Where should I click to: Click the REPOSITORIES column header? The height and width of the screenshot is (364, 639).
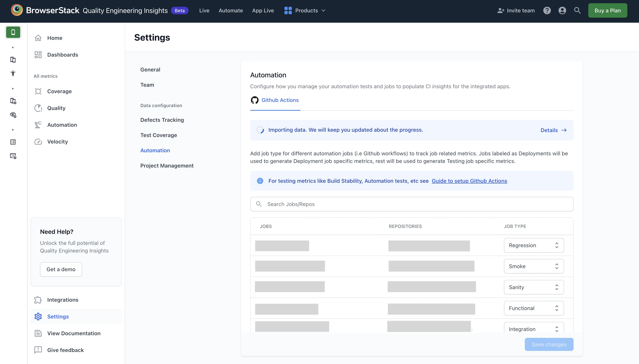[405, 226]
